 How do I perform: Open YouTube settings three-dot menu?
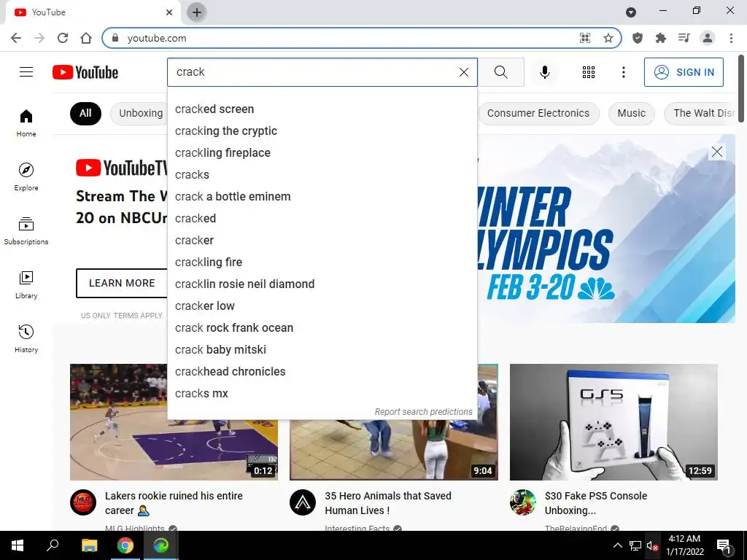click(x=623, y=72)
